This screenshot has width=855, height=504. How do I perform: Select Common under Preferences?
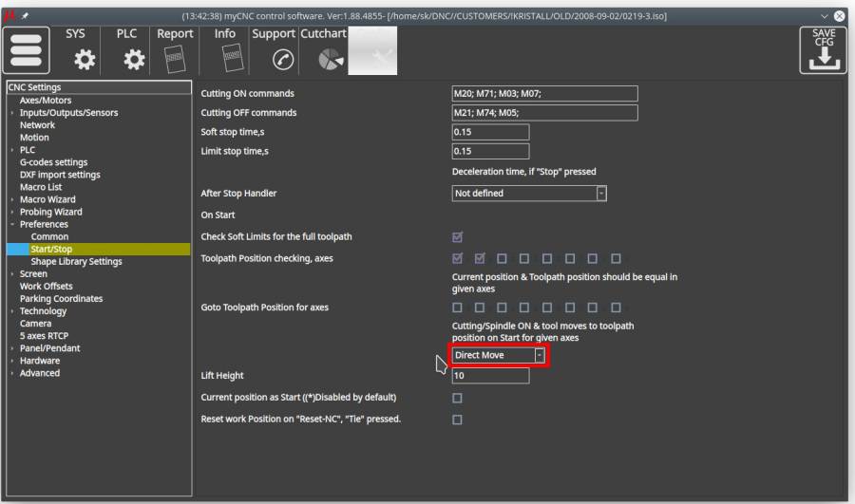(49, 236)
